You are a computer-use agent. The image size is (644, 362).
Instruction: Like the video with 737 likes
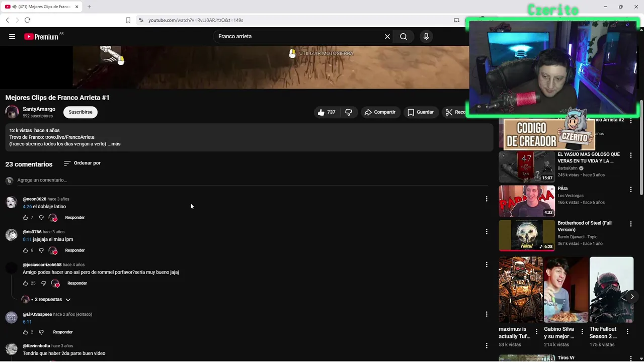326,112
